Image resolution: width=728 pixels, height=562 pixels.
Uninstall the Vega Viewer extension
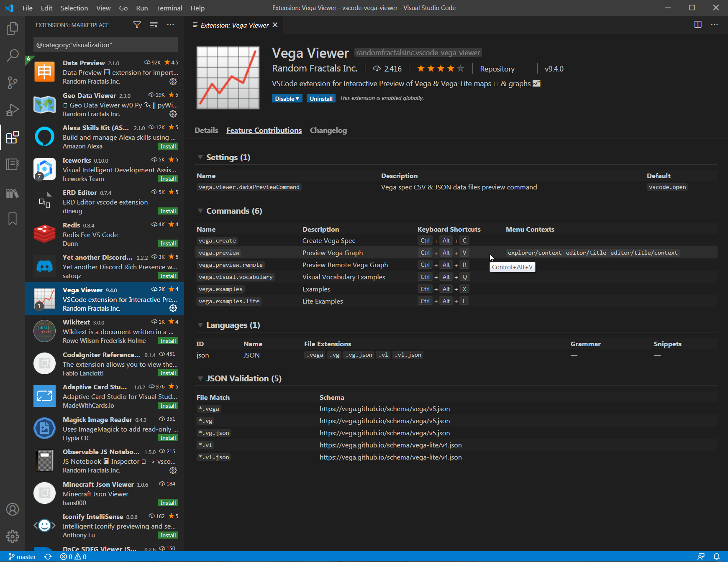click(x=321, y=99)
